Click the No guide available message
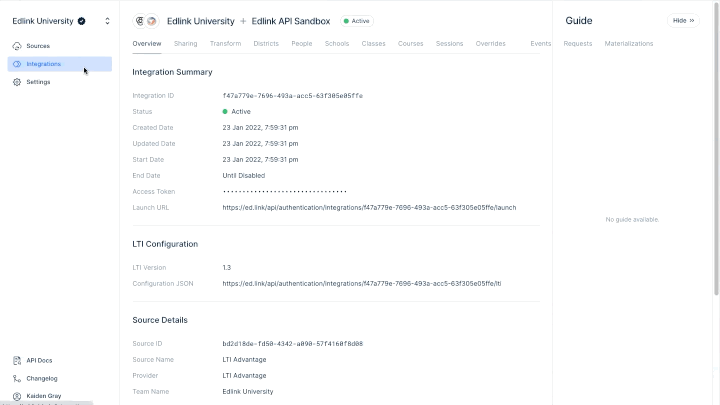The height and width of the screenshot is (405, 720). 632,219
